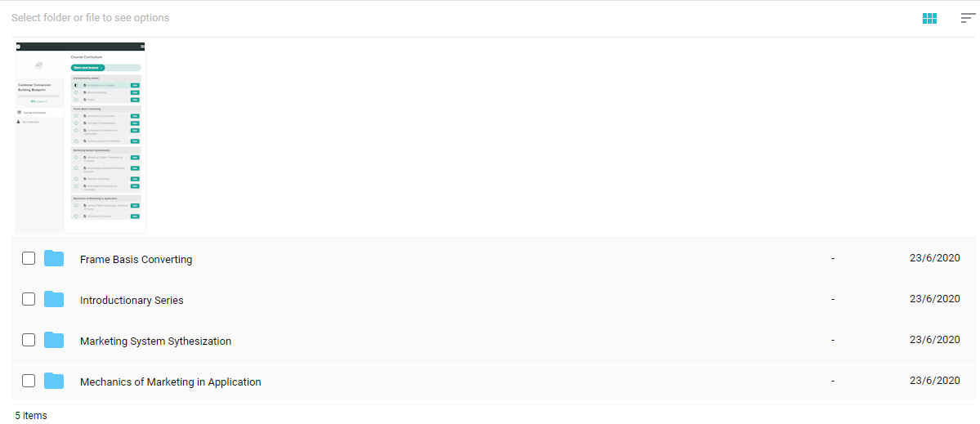Open the sort options icon
Image resolution: width=980 pixels, height=424 pixels.
968,18
